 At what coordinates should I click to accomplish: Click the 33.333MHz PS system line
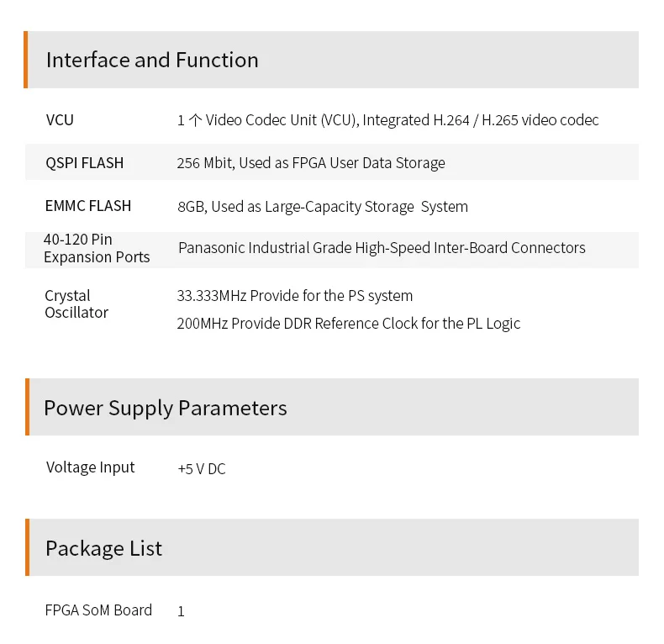pos(295,296)
